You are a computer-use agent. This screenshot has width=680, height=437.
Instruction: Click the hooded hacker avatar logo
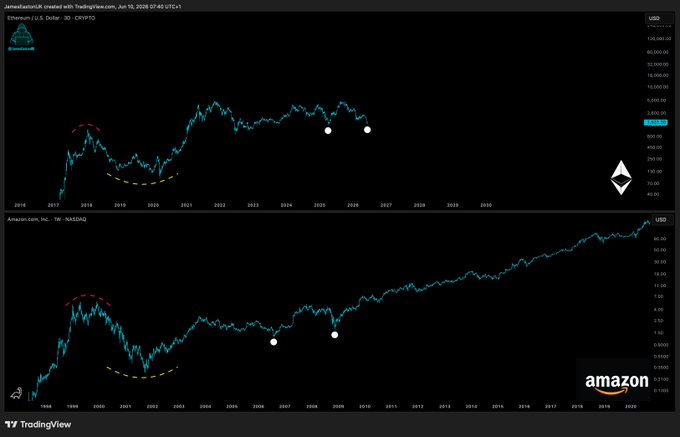[x=21, y=36]
